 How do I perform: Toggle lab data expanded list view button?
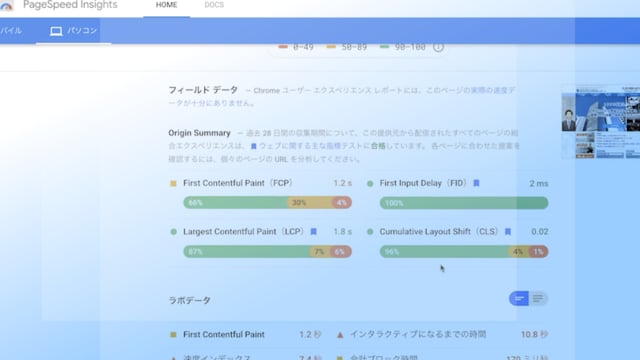click(x=538, y=299)
